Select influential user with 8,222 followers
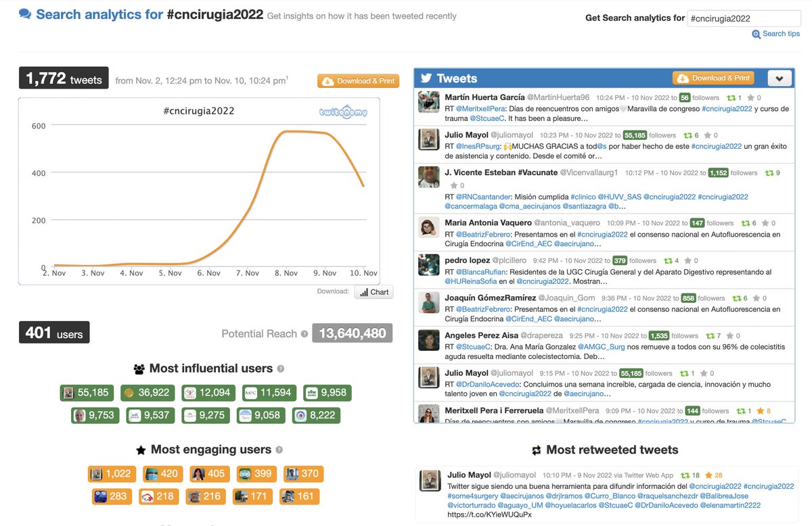 [317, 415]
